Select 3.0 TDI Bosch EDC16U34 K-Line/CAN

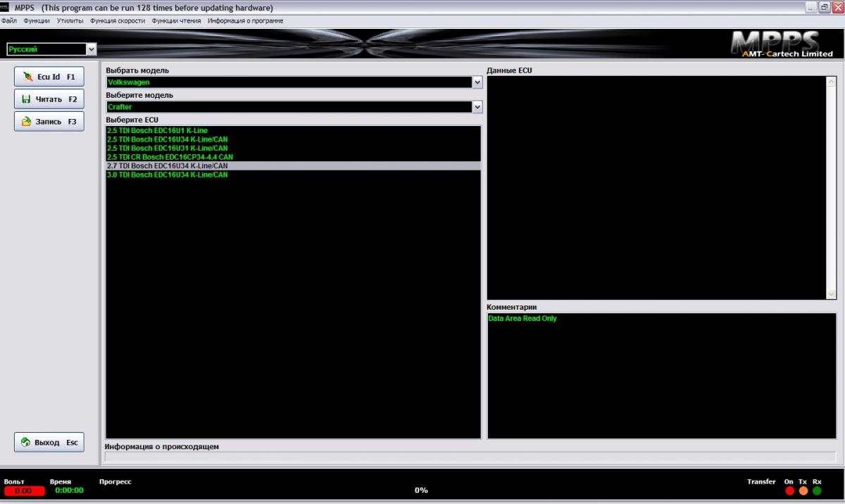coord(294,175)
